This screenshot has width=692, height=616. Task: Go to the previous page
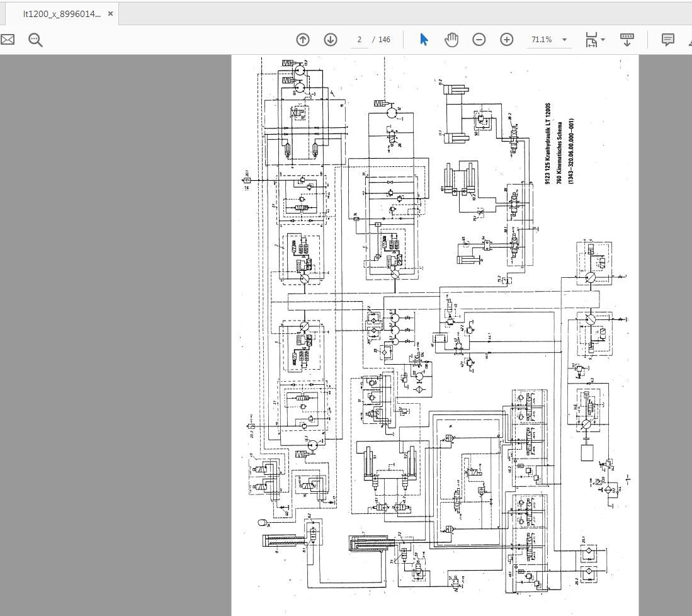point(303,40)
